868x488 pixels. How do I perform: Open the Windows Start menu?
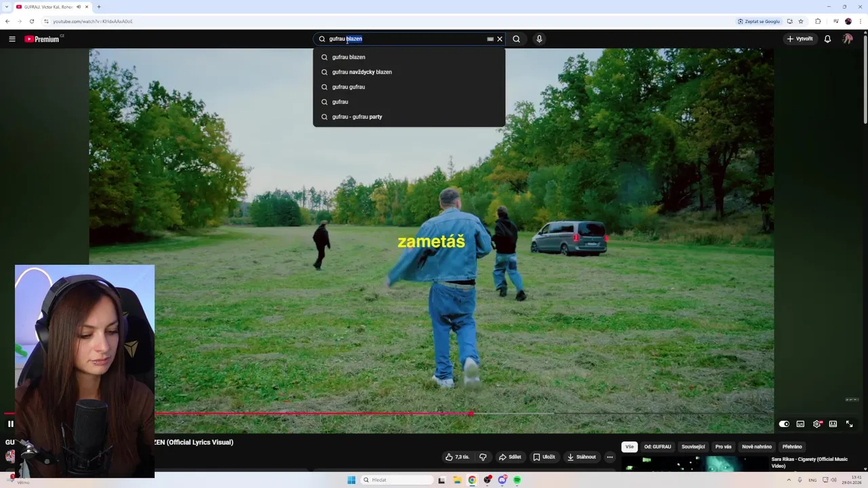(x=351, y=480)
